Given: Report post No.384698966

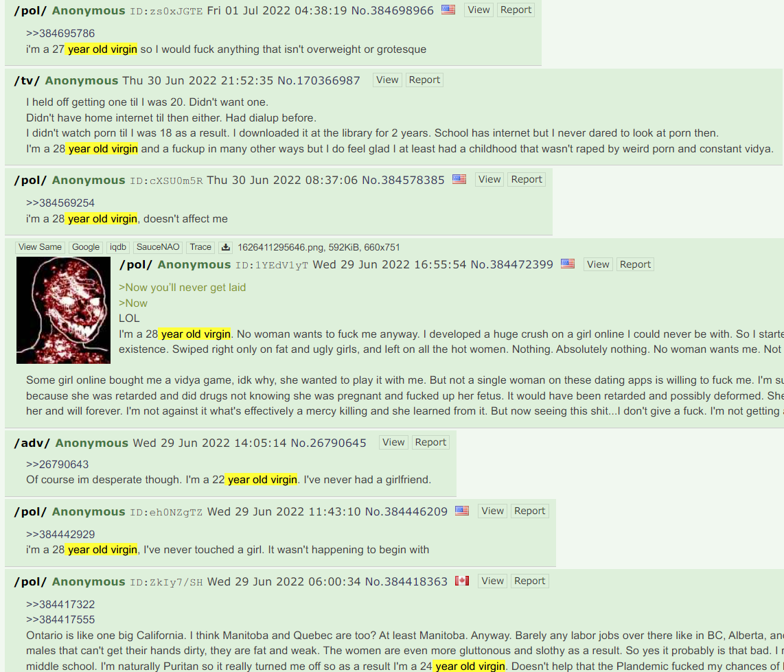Looking at the screenshot, I should coord(516,10).
